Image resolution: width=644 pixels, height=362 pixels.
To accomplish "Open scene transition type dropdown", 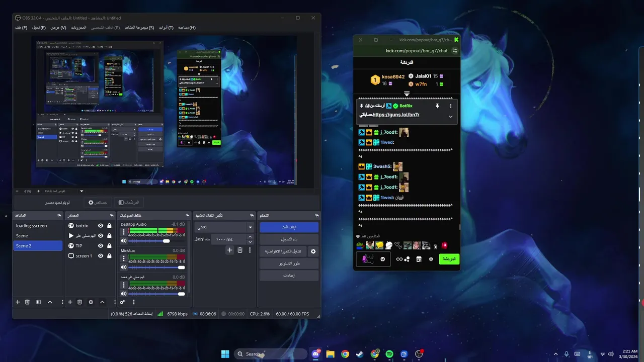I will pyautogui.click(x=224, y=227).
